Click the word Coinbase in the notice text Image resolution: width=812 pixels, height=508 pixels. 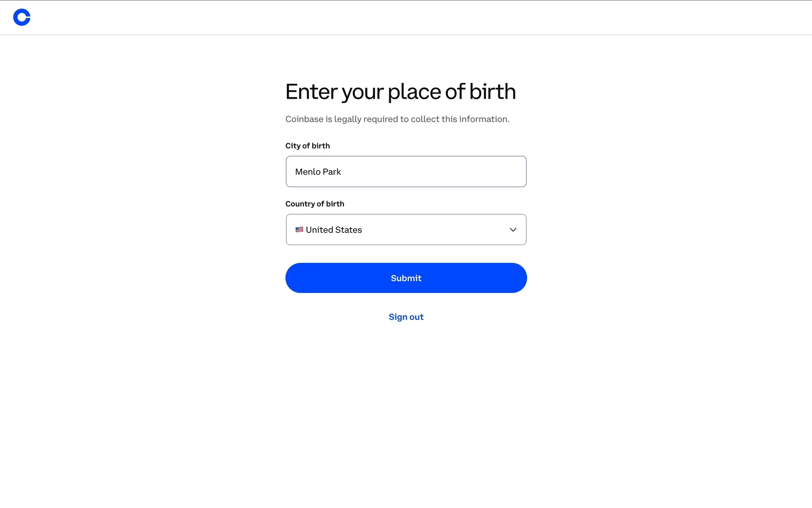click(x=304, y=119)
